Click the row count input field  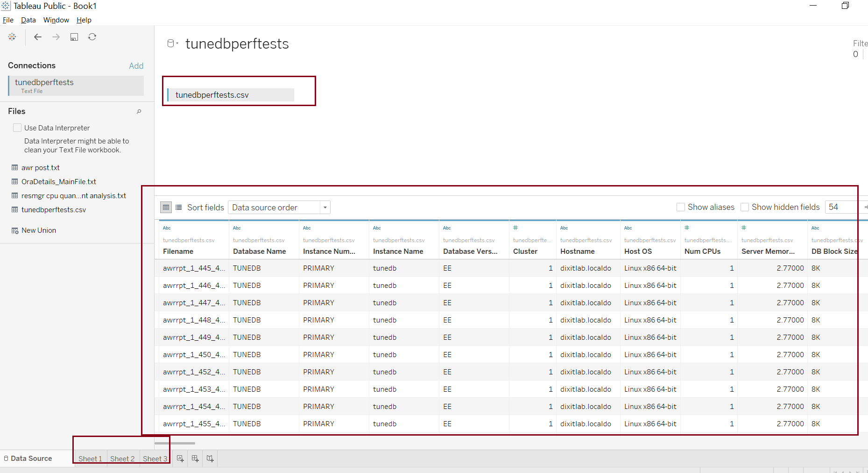(840, 207)
